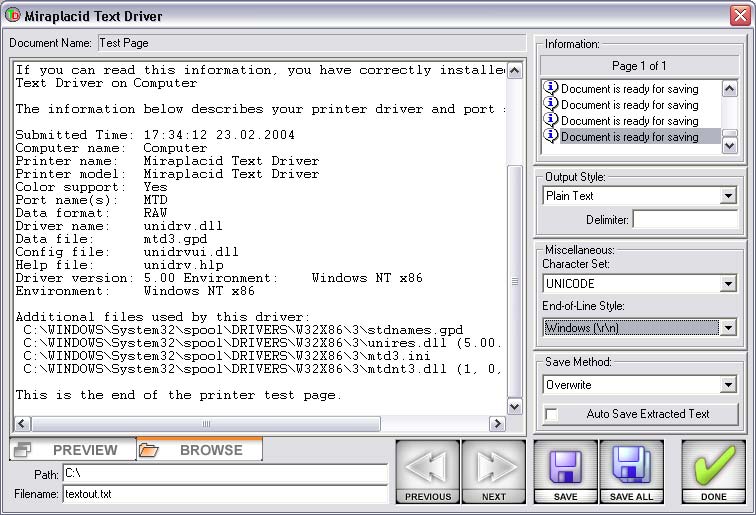Click the info icon of the highlighted message
The image size is (756, 515).
click(551, 136)
